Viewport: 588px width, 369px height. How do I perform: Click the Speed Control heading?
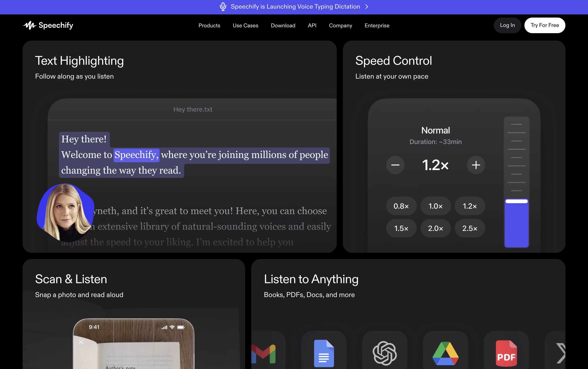click(x=393, y=61)
